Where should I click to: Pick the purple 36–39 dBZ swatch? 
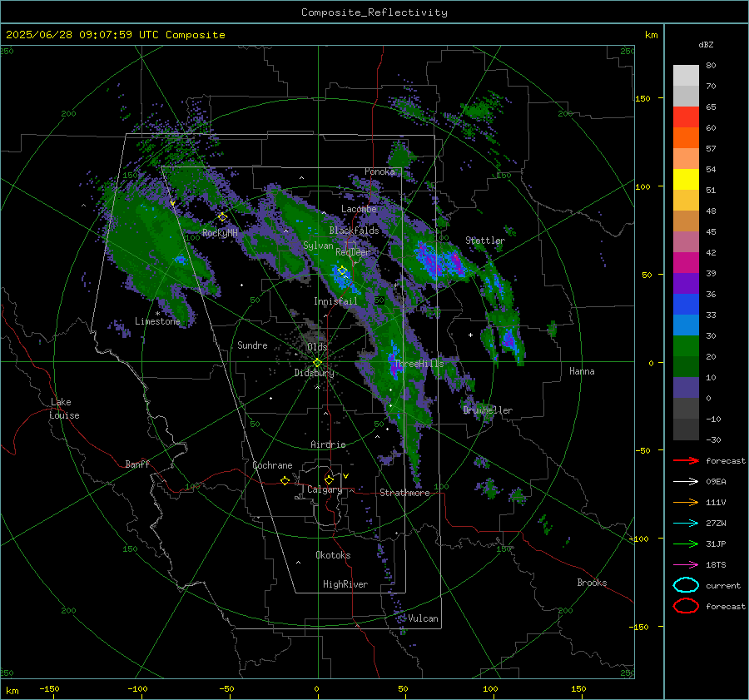(x=686, y=283)
